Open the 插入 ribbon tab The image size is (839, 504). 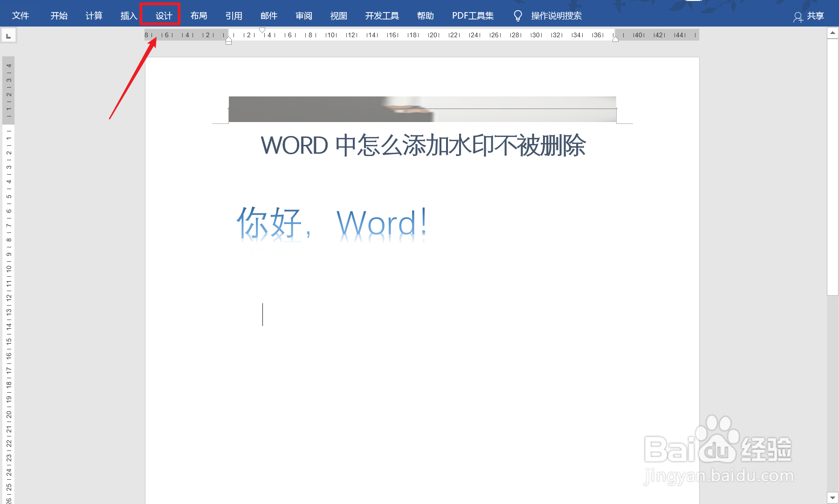coord(128,14)
